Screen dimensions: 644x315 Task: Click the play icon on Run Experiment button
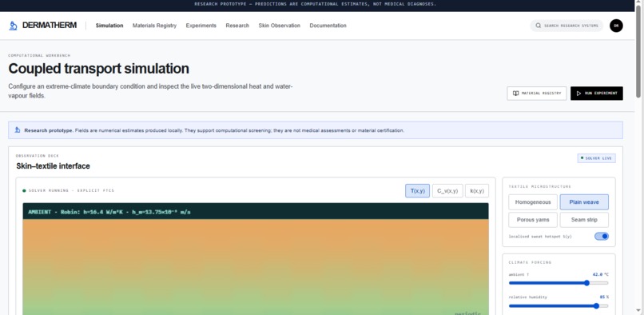tap(578, 94)
